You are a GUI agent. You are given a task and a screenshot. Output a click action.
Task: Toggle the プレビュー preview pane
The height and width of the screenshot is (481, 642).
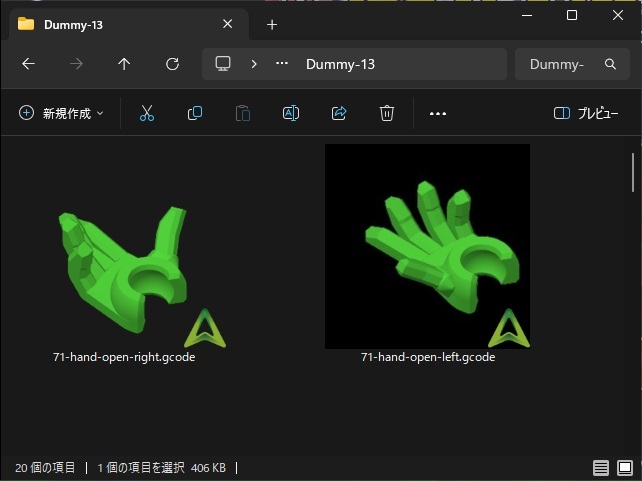pos(586,113)
